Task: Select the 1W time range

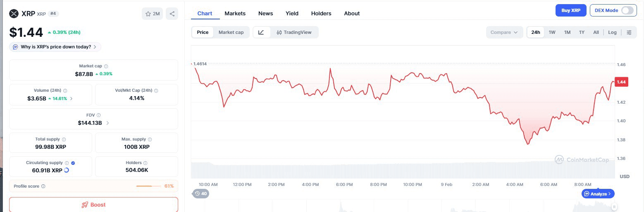Action: [x=552, y=32]
